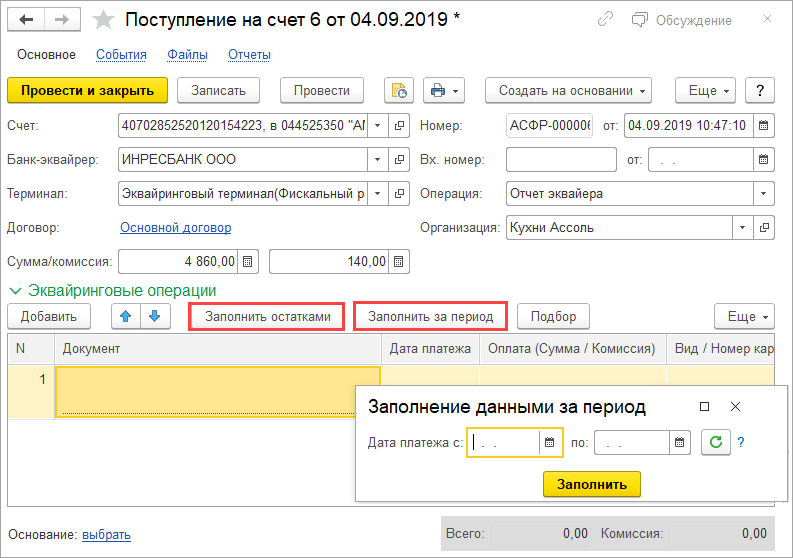Open calendar for document date 04.09.2019
Viewport: 793px width, 558px height.
click(764, 125)
